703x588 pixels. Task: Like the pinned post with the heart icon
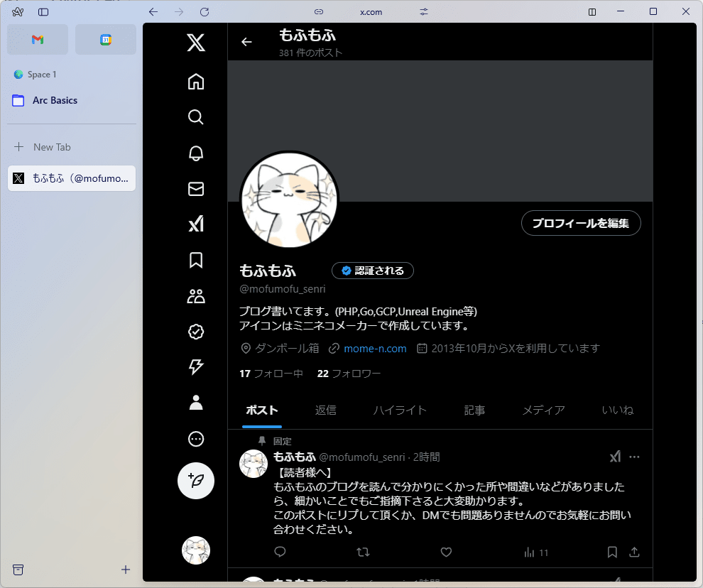point(446,552)
